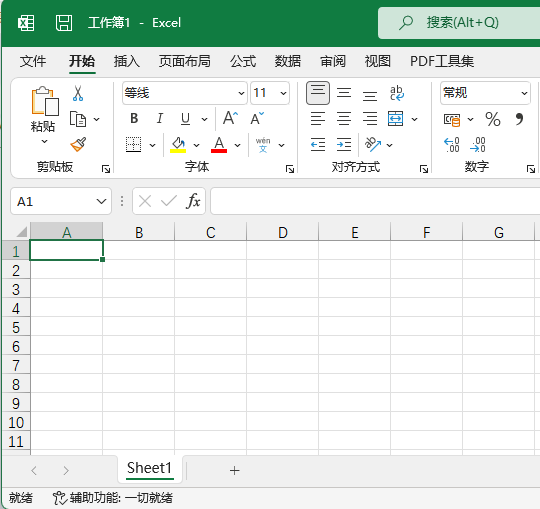
Task: Toggle Align Left
Action: click(318, 119)
